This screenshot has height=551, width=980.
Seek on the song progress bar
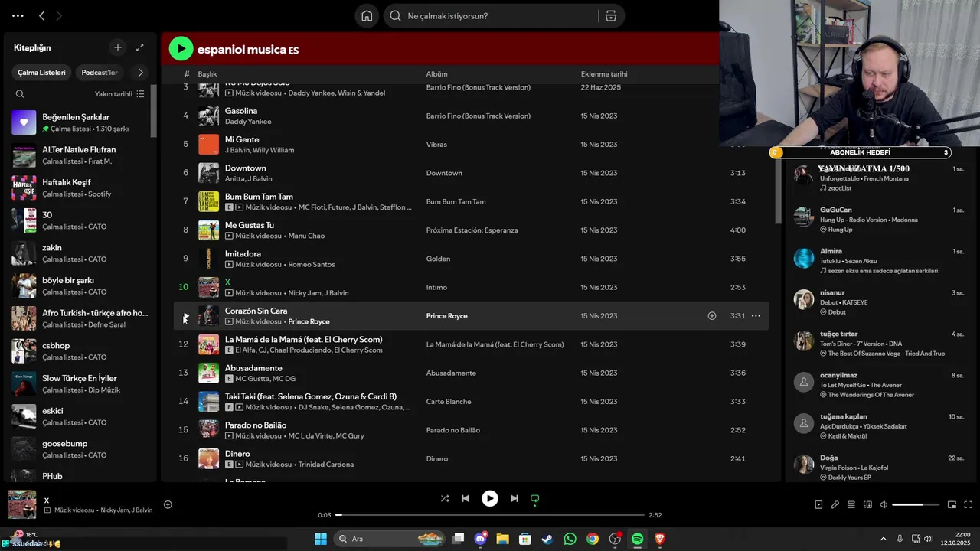point(490,515)
